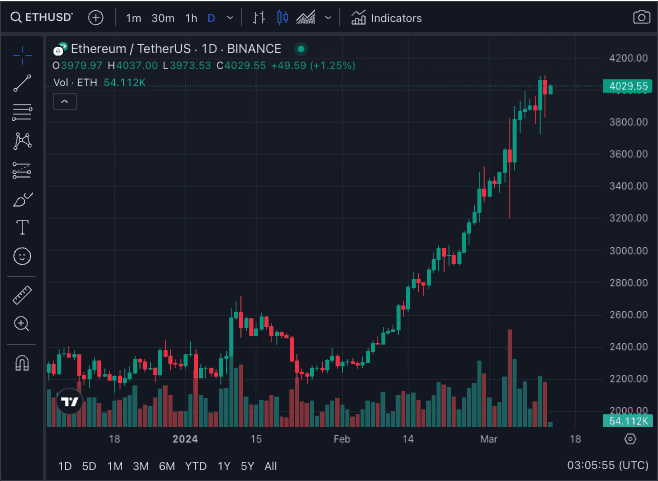Set range to 6M

[167, 466]
